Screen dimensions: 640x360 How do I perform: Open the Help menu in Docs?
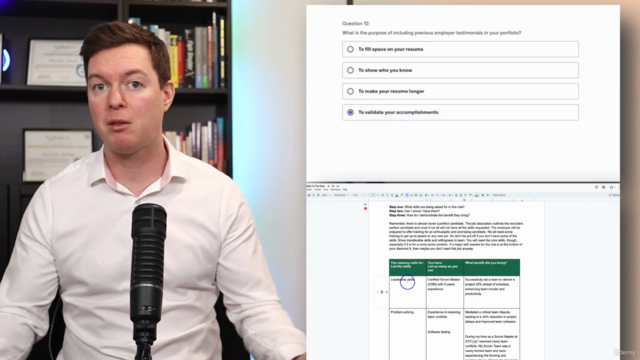(345, 189)
